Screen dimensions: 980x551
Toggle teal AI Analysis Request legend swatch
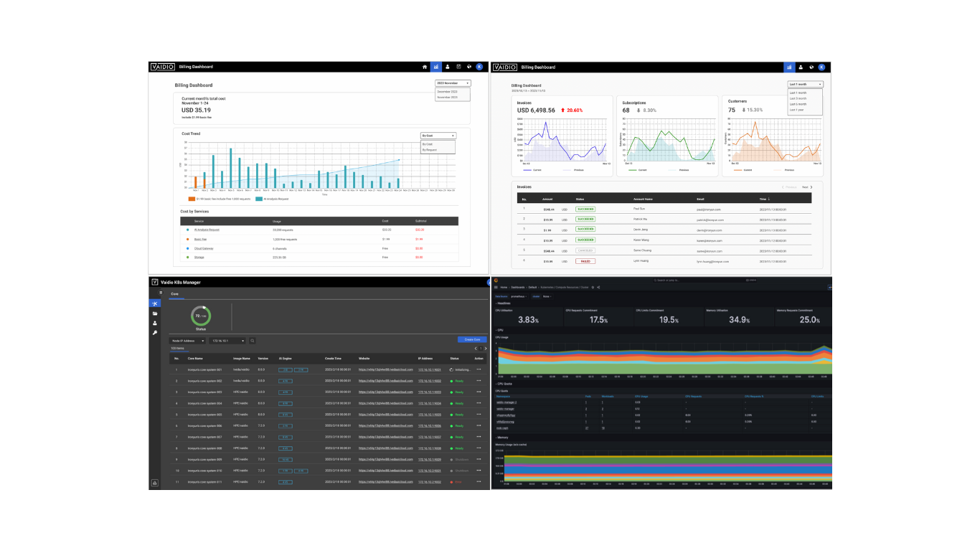tap(258, 198)
